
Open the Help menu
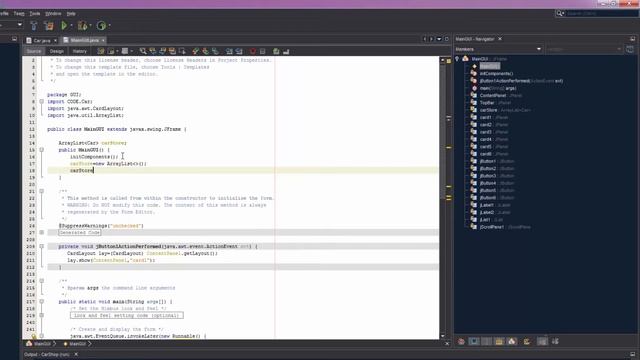tap(71, 13)
